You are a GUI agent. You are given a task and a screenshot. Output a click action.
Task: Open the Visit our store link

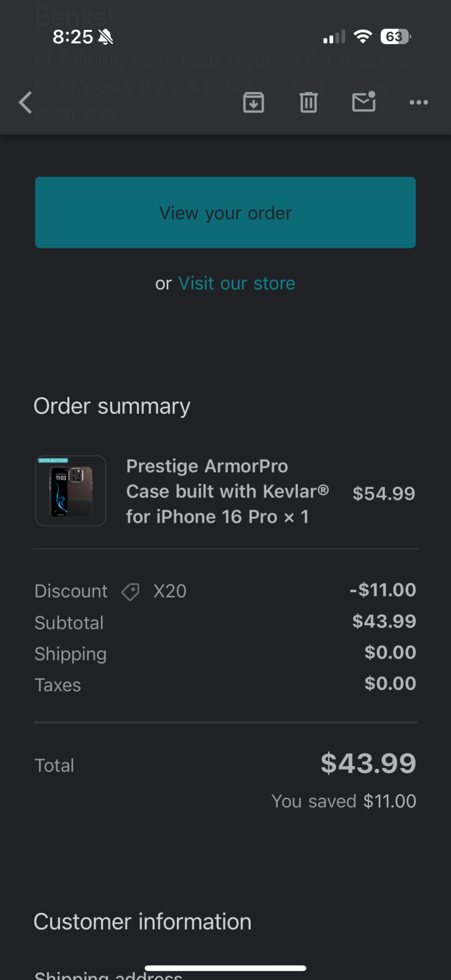click(x=237, y=283)
